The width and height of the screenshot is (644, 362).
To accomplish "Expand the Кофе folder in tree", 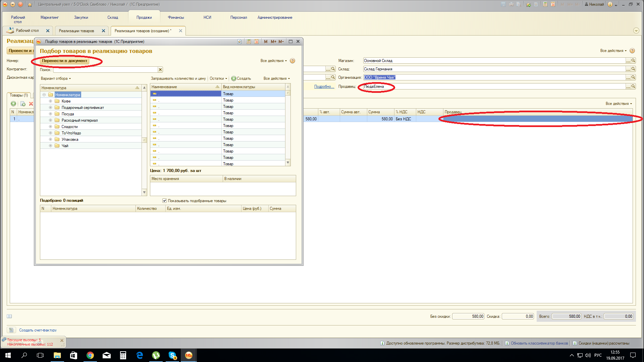I will point(50,101).
